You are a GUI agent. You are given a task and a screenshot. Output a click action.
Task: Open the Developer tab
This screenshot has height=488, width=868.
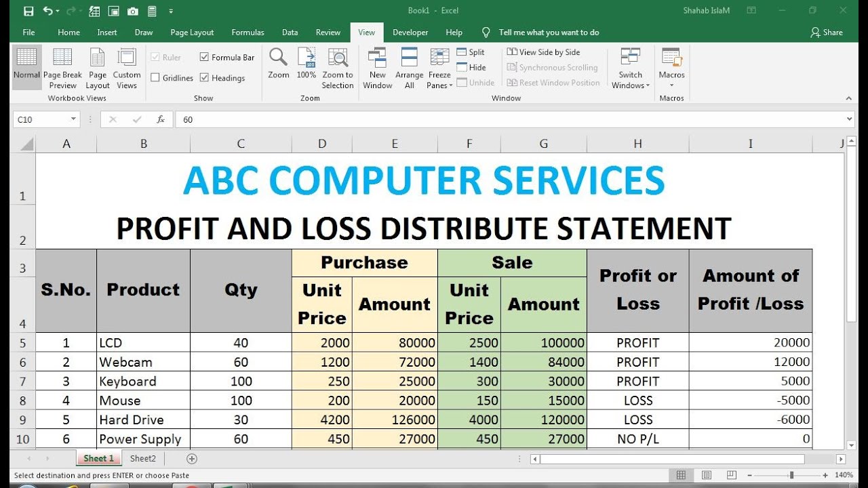410,33
